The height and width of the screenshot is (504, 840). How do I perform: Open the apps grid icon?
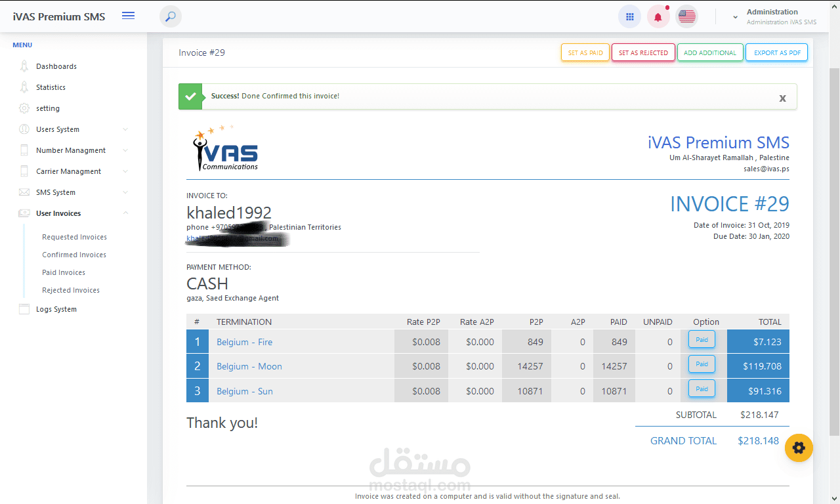click(x=629, y=17)
